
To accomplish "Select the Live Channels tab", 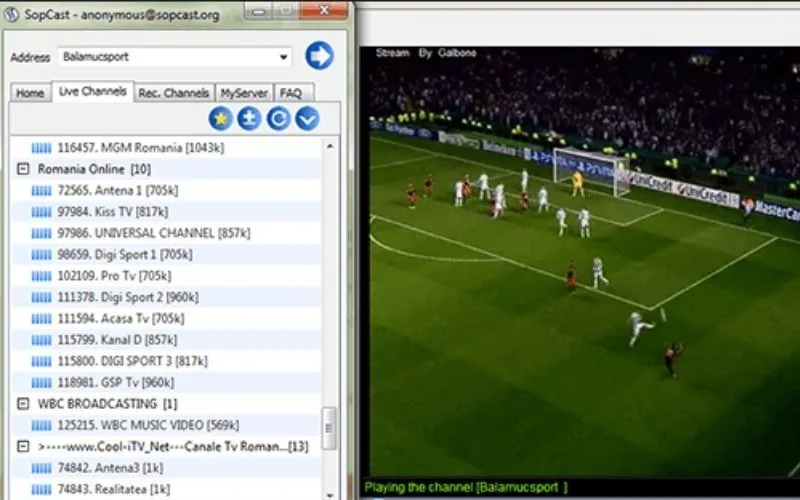I will pos(93,91).
